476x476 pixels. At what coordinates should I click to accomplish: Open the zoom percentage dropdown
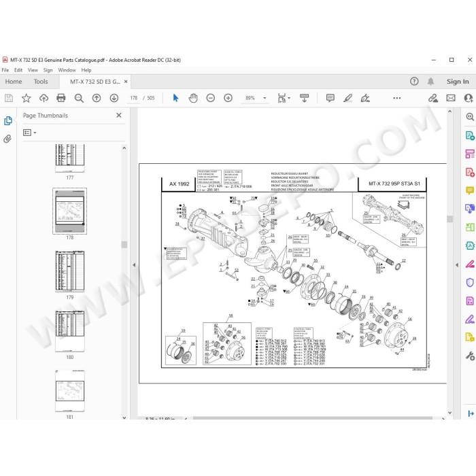tap(265, 98)
